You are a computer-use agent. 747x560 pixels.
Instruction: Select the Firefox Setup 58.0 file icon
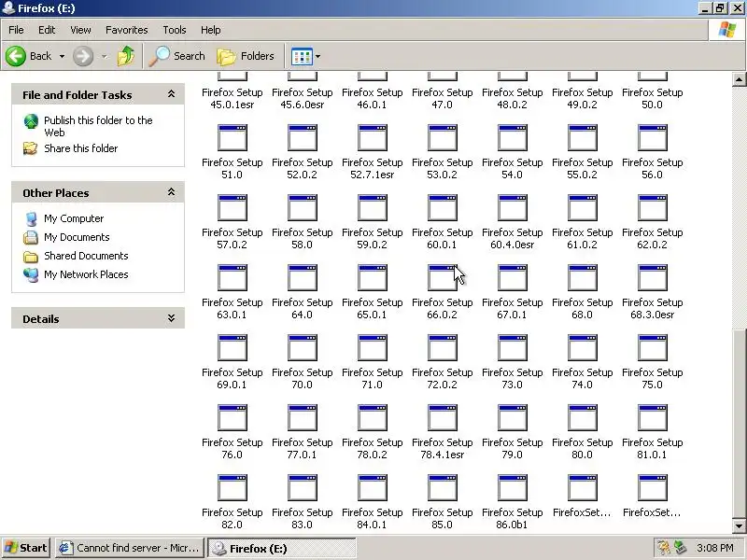point(302,207)
